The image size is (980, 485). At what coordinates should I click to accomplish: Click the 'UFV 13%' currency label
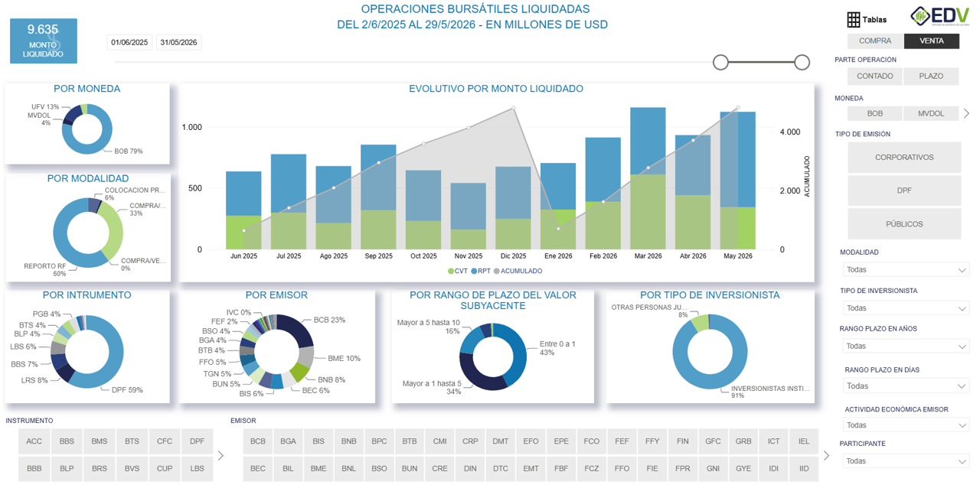pyautogui.click(x=45, y=107)
